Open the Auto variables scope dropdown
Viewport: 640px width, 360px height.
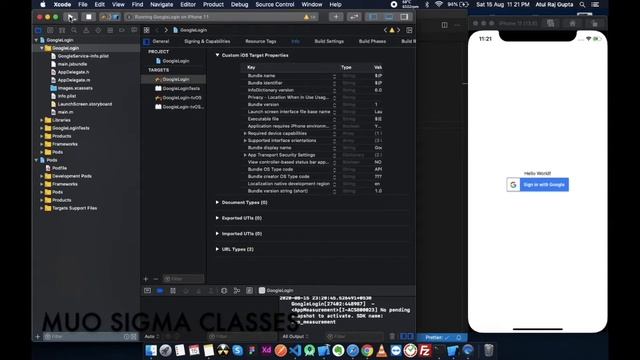pos(151,337)
